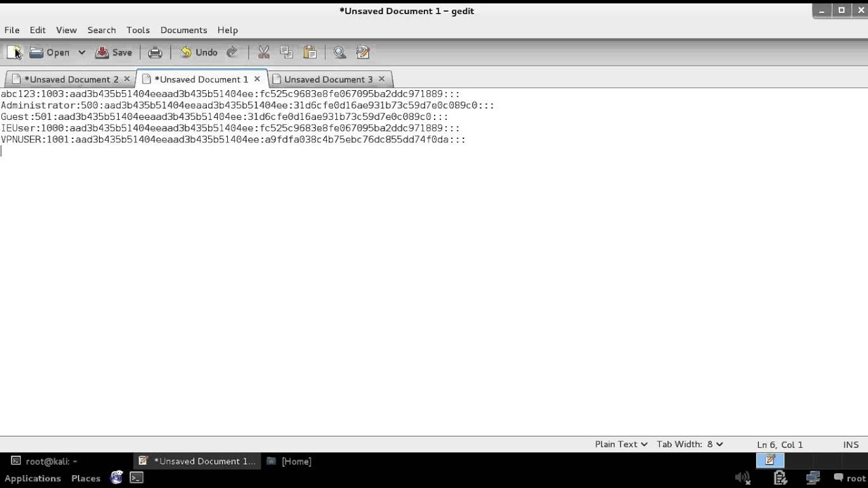Expand the Open recent files dropdown arrow

tap(81, 52)
